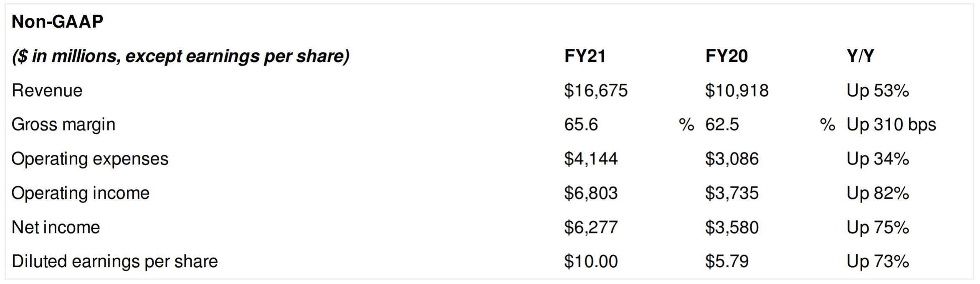Click FY21 revenue value $16,675
Image resolution: width=980 pixels, height=284 pixels.
[x=595, y=90]
